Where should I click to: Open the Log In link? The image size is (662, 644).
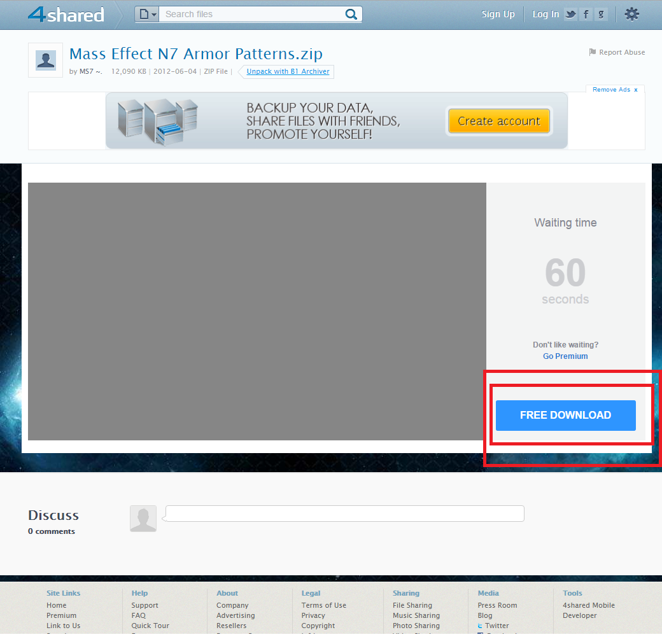[546, 15]
